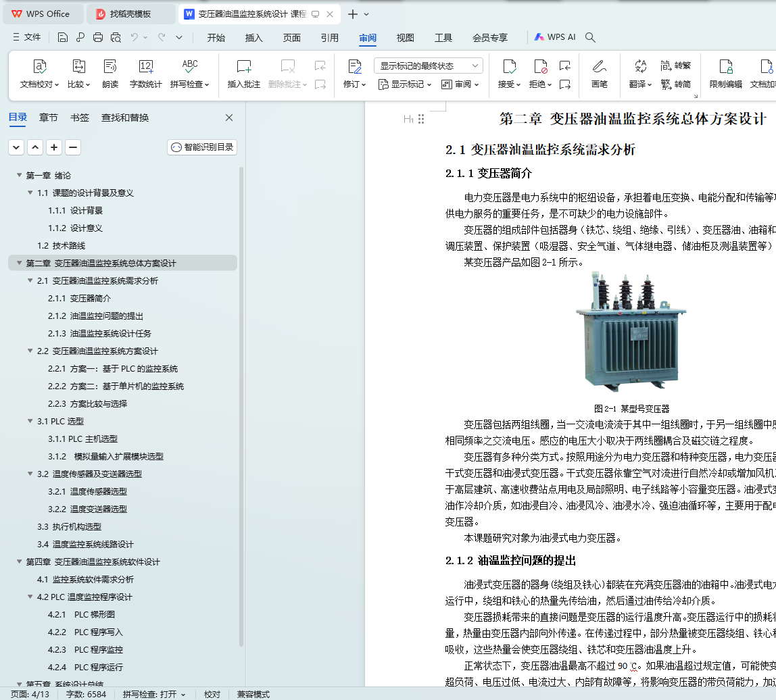Click the 页面: 4/13 page indicator
Viewport: 776px width, 700px height.
(30, 695)
